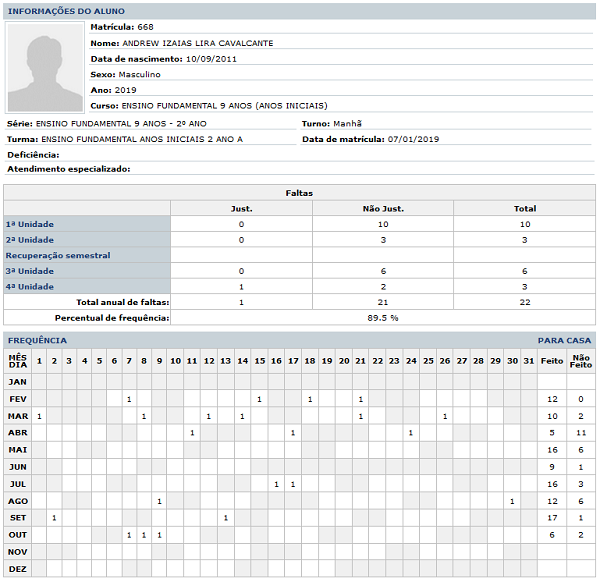
Task: Click the Total anual de faltas label
Action: pos(122,301)
